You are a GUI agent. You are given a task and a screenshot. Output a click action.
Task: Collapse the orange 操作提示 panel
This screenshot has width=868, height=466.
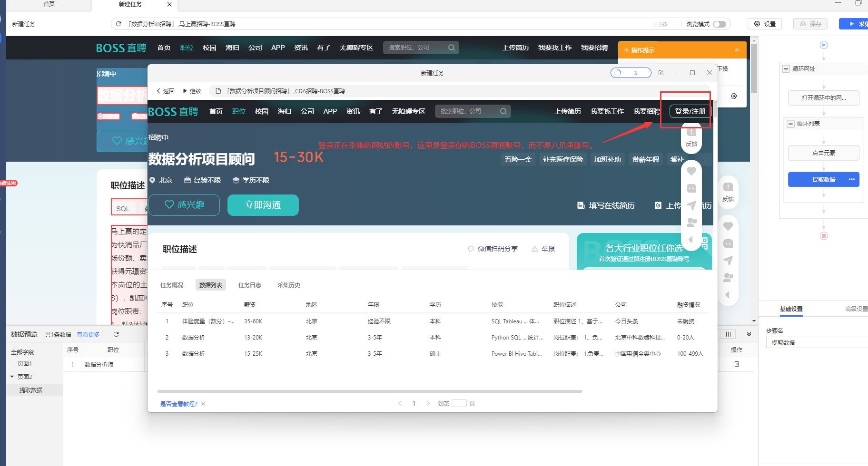click(737, 50)
